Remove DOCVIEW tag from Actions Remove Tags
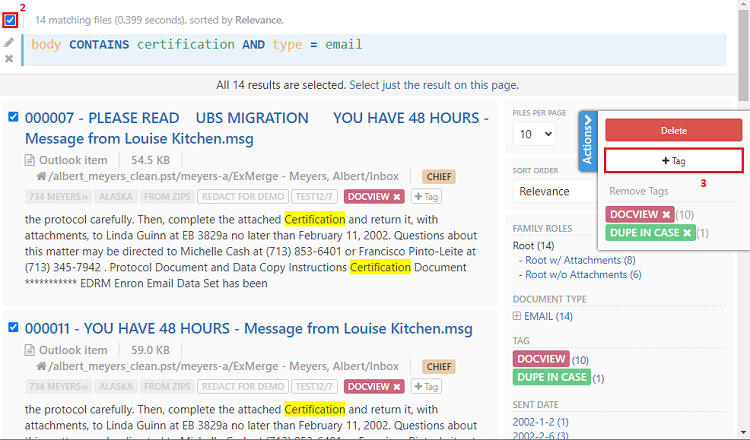The height and width of the screenshot is (440, 750). click(x=666, y=215)
